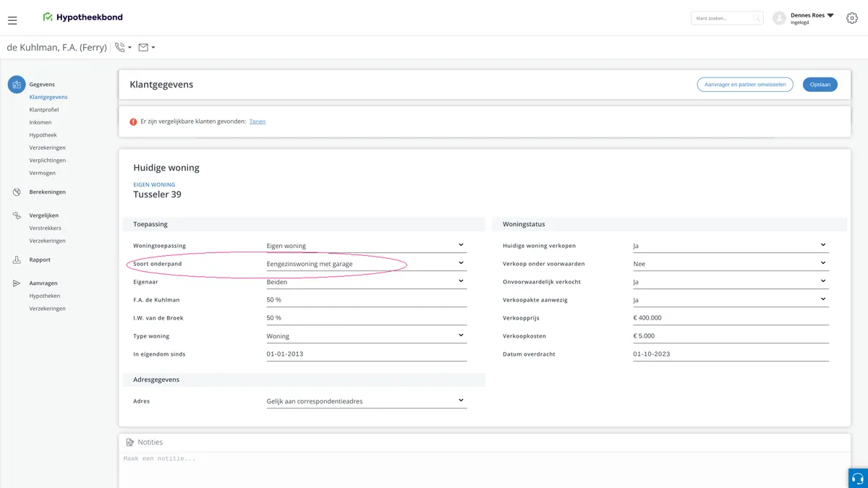Open the phone contact options
Image resolution: width=868 pixels, height=488 pixels.
[123, 48]
